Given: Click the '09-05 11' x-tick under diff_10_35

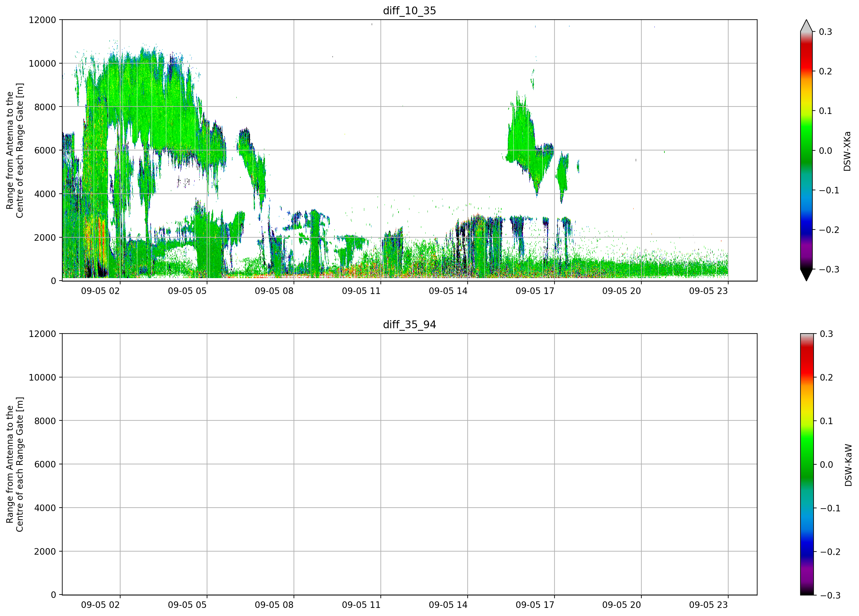Looking at the screenshot, I should 361,291.
